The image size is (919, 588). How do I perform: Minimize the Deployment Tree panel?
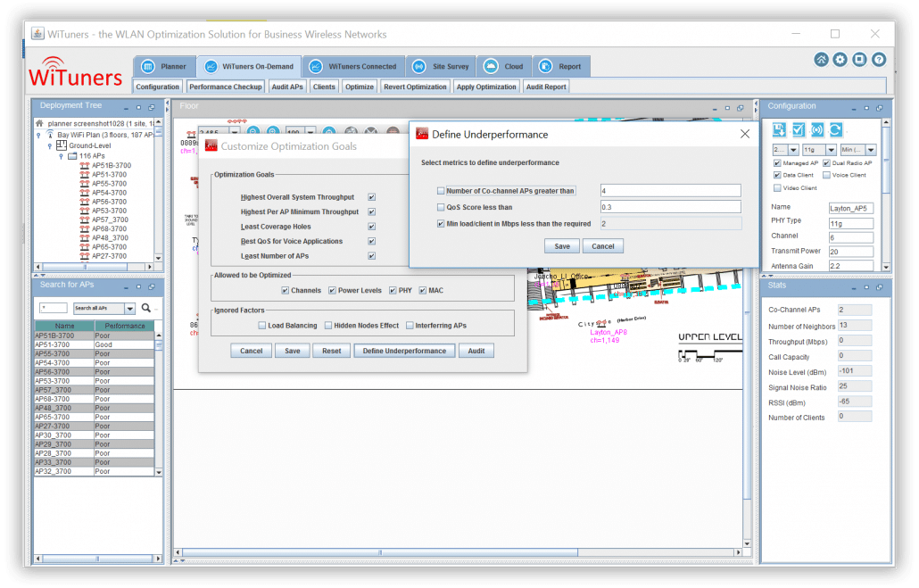coord(126,108)
